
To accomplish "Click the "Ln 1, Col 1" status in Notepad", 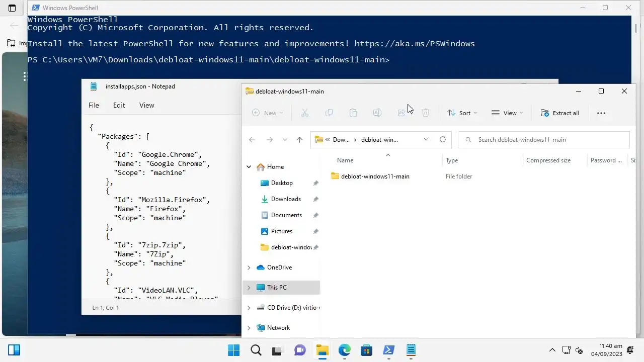I will pyautogui.click(x=106, y=307).
